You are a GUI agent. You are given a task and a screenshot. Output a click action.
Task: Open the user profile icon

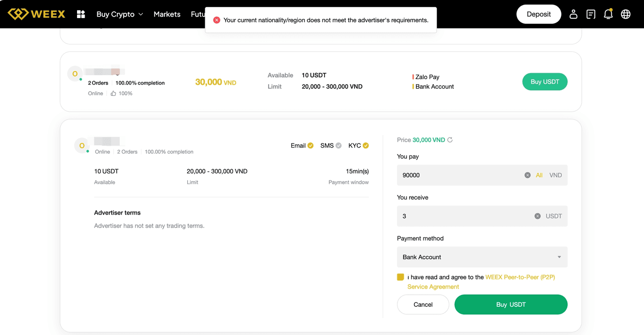(573, 14)
